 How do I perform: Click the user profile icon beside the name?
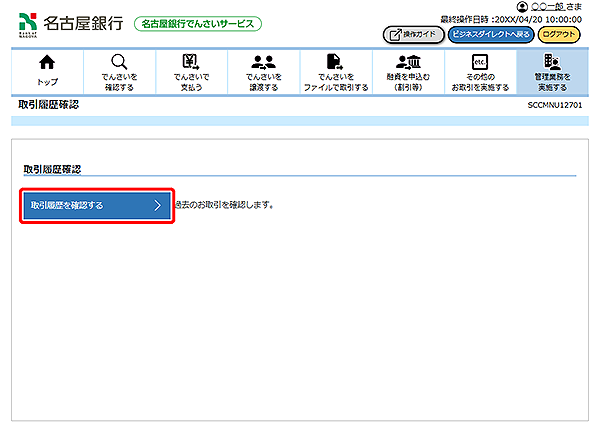pyautogui.click(x=521, y=7)
